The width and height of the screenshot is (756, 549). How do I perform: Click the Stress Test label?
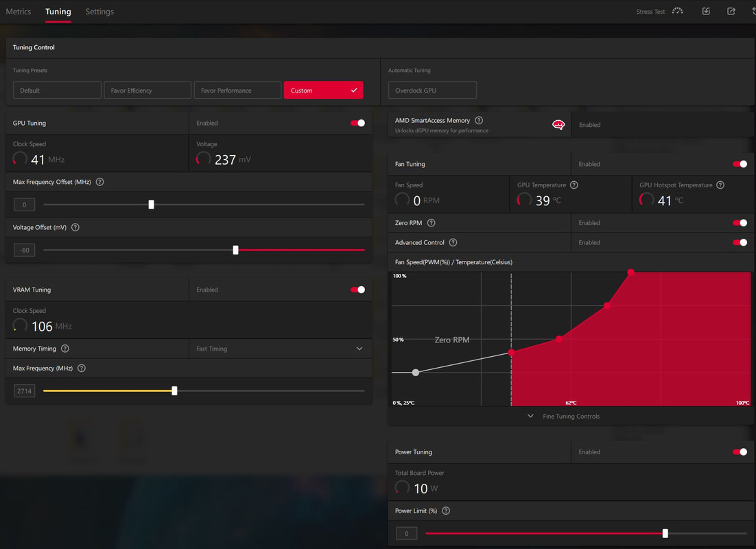point(650,12)
